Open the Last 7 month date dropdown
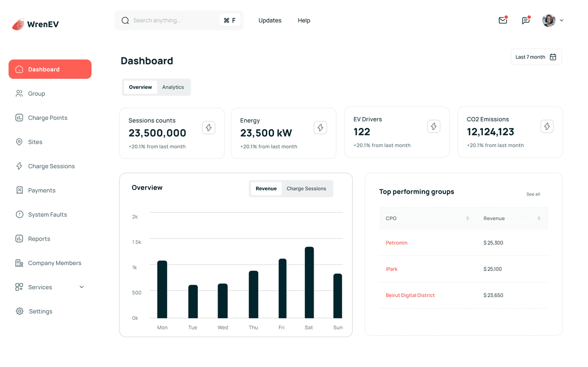This screenshot has width=588, height=367. pyautogui.click(x=536, y=57)
